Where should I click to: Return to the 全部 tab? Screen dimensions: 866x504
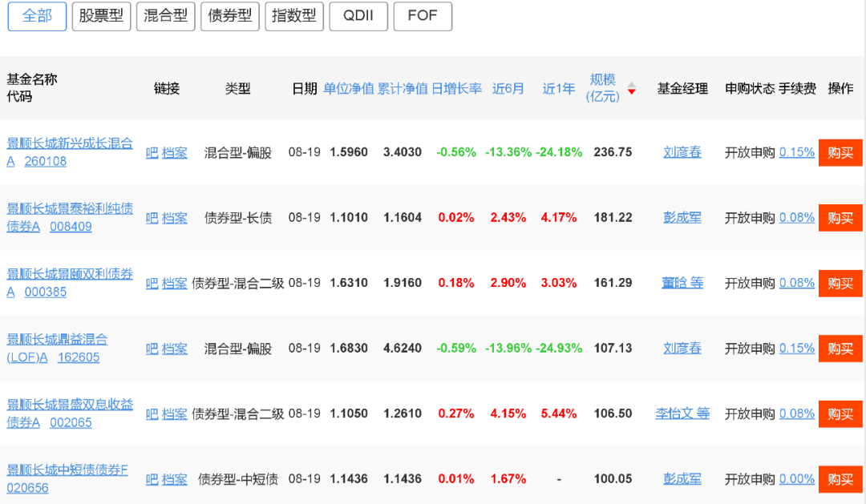tap(36, 16)
